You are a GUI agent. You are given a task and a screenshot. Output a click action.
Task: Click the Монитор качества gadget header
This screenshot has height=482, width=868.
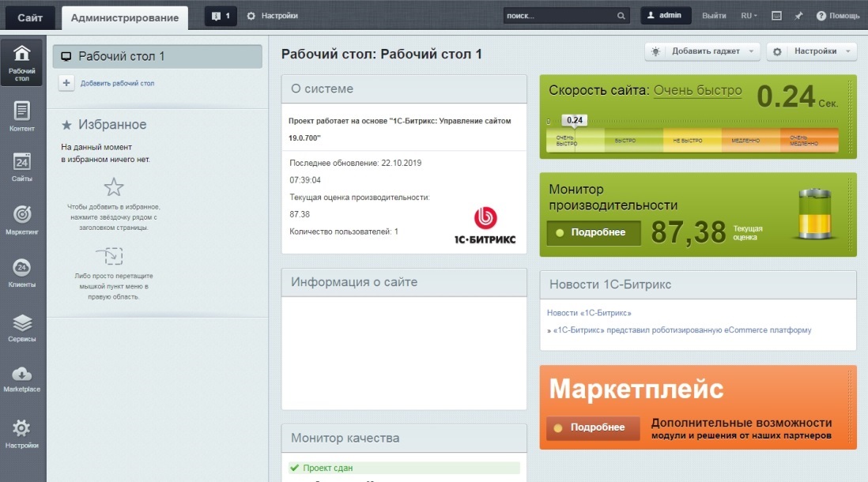click(404, 439)
